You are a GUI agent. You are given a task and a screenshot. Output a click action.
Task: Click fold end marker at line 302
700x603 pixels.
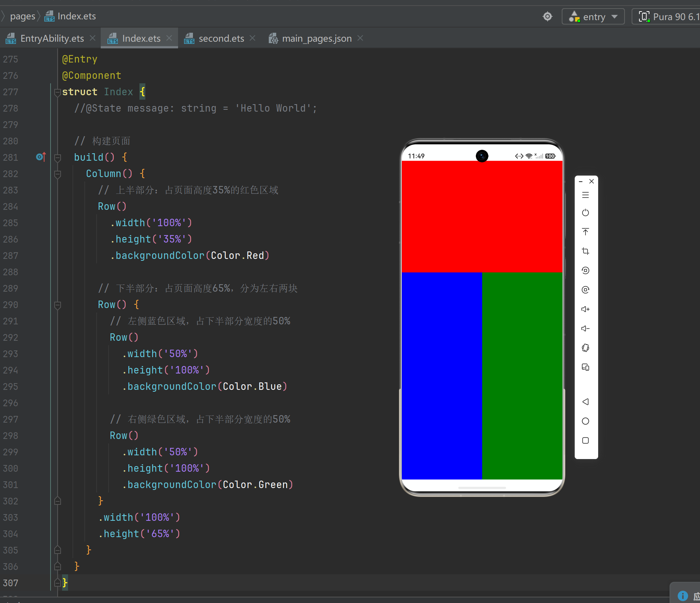point(57,501)
